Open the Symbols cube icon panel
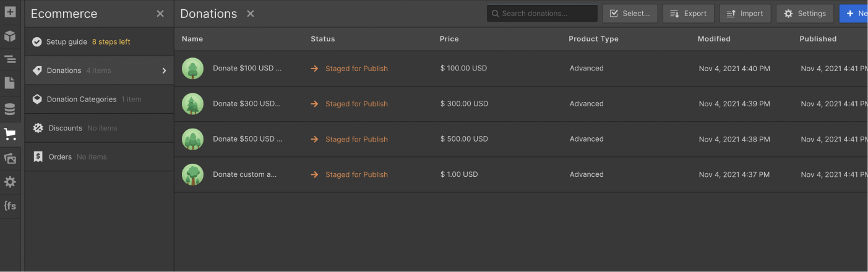Image resolution: width=868 pixels, height=272 pixels. 10,36
